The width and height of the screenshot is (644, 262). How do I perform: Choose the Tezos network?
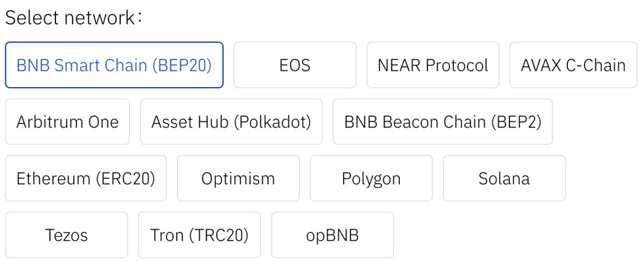coord(67,235)
